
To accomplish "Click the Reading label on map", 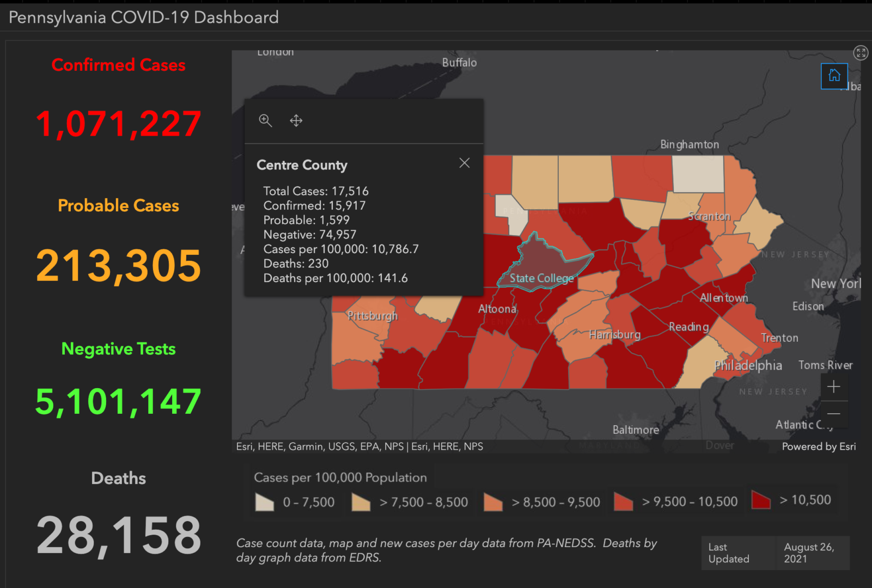I will click(688, 327).
